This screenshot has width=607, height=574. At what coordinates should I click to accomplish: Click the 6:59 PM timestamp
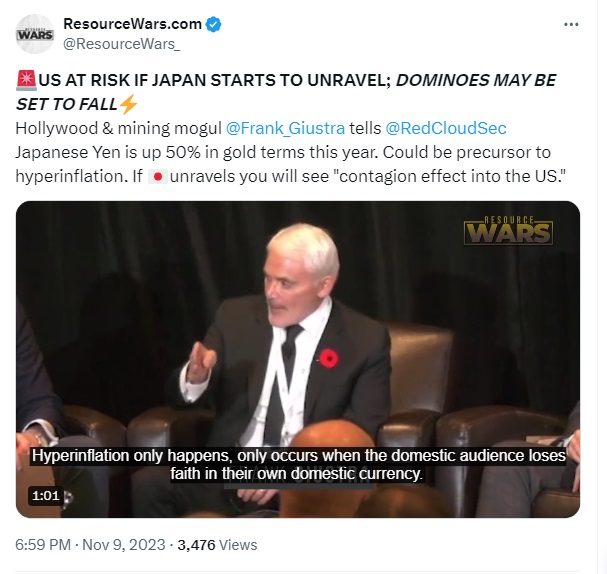click(x=43, y=545)
